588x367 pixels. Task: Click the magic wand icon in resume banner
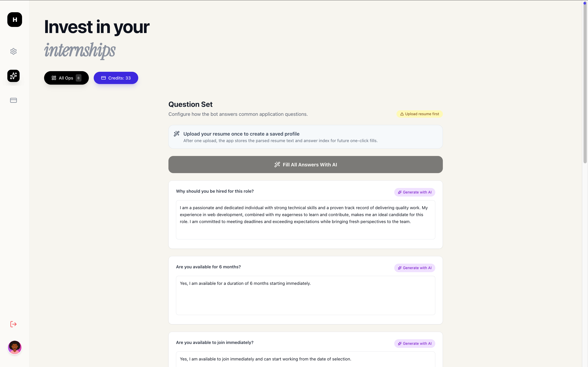[x=177, y=134]
